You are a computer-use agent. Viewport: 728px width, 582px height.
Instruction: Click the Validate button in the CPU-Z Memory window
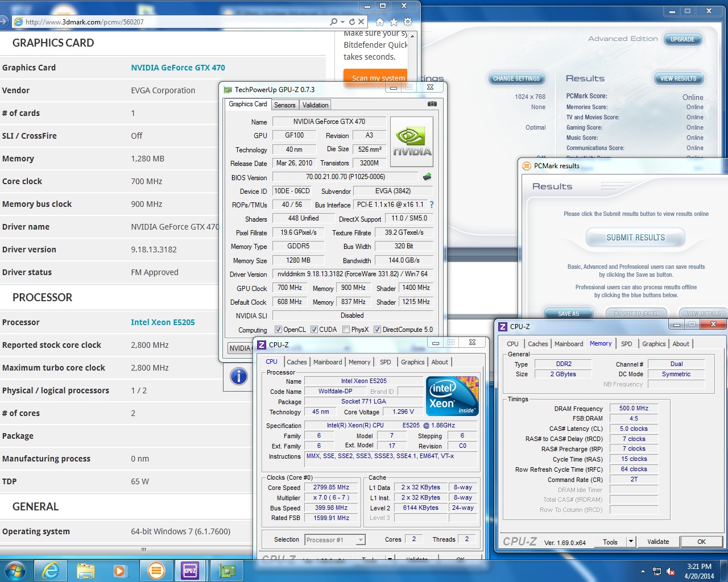tap(658, 542)
